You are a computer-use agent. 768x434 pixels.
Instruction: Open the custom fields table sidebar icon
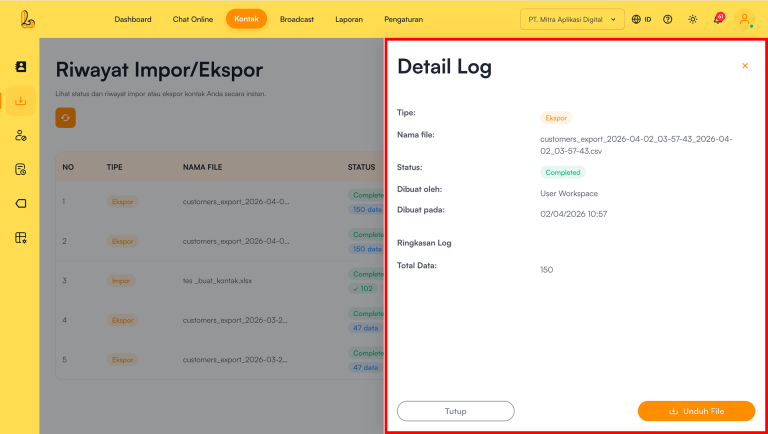(20, 237)
